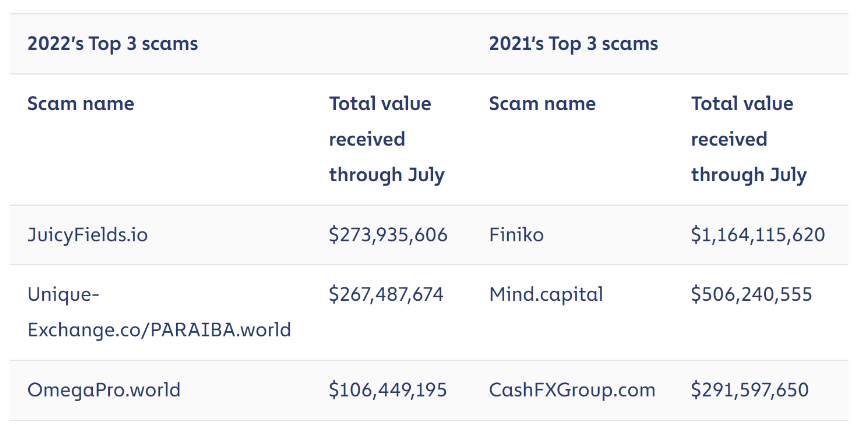Click the $1,164,115,620 value
Screen dimensions: 859x432
point(758,235)
